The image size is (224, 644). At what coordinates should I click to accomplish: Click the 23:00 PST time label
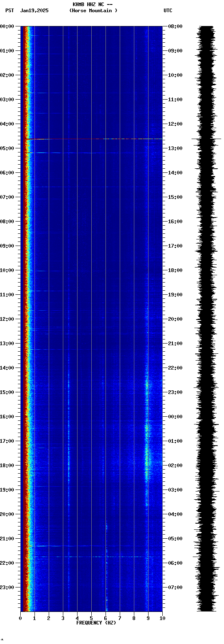(x=7, y=587)
